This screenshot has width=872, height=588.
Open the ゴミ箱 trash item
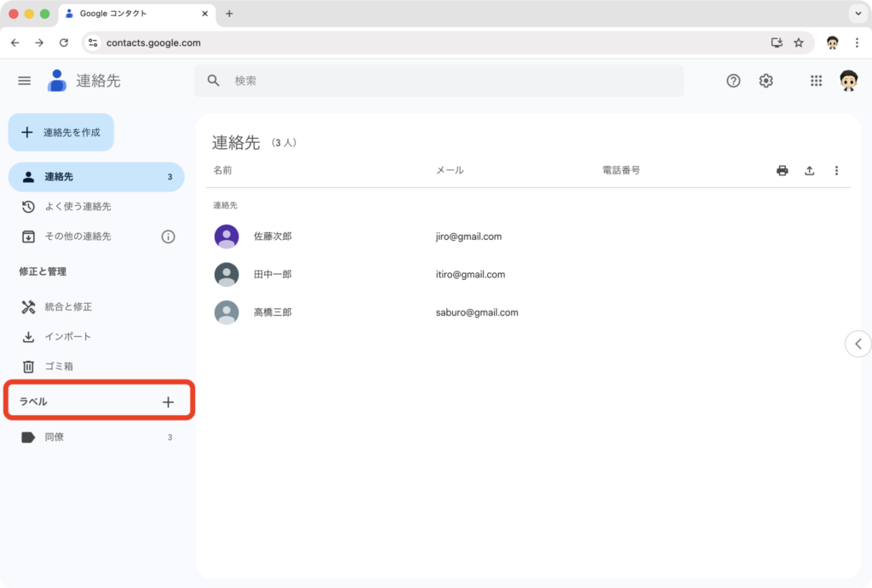[59, 367]
